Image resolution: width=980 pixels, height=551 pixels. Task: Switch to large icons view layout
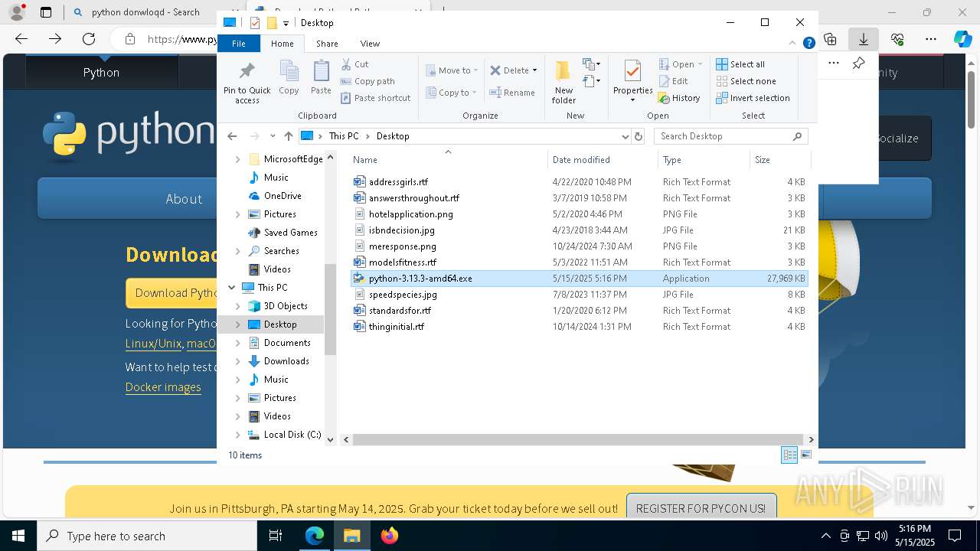806,455
